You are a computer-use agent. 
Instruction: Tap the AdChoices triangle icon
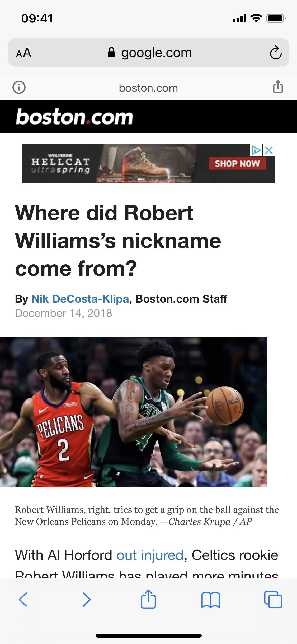[256, 150]
